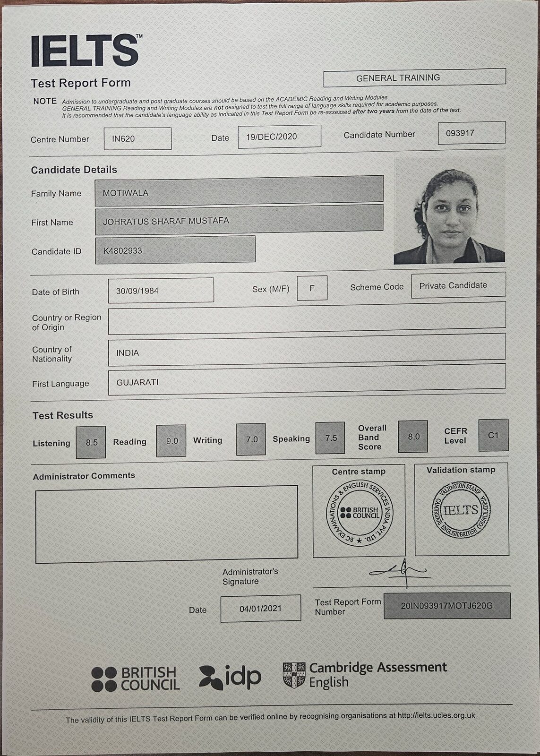Viewport: 540px width, 756px height.
Task: Click the Listening score box 8.5
Action: coord(91,442)
